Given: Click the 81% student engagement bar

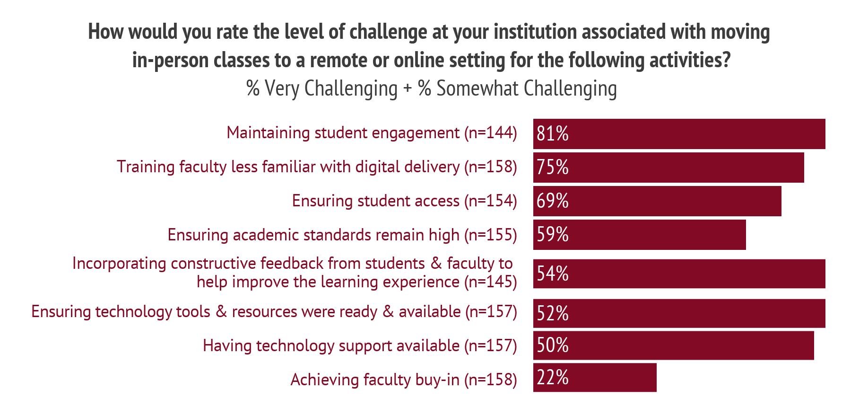Looking at the screenshot, I should pos(679,134).
